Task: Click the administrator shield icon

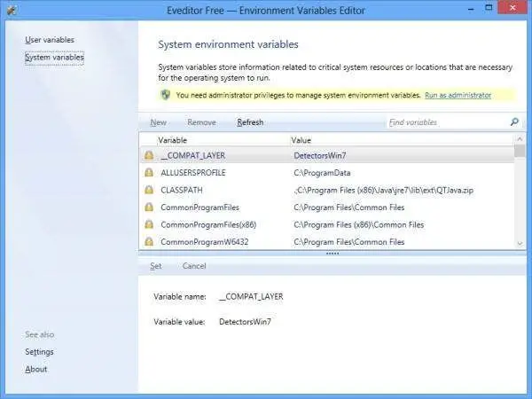Action: coord(166,95)
